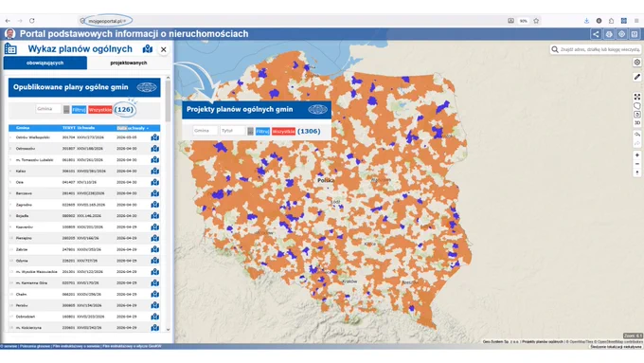The image size is (644, 363).
Task: Open map icon for the Bojadła row
Action: tap(154, 215)
